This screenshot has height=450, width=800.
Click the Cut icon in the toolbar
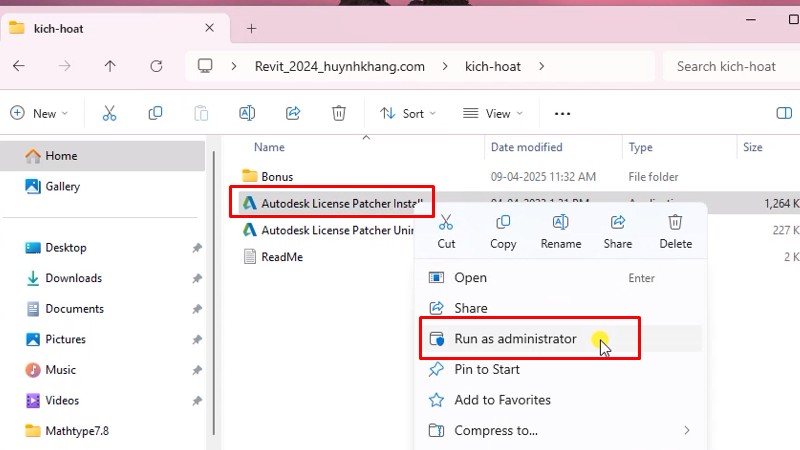[109, 113]
